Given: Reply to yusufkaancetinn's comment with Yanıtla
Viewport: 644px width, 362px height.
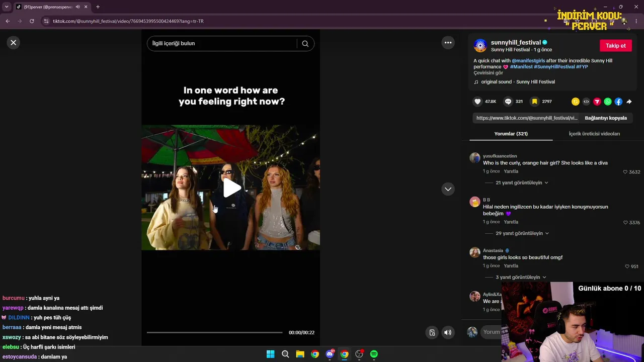Looking at the screenshot, I should point(511,171).
